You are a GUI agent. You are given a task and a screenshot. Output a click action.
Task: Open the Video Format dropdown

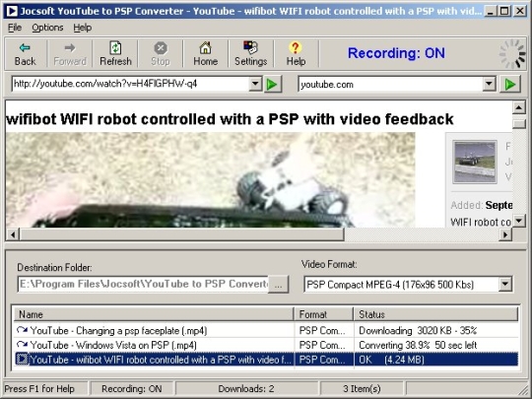pyautogui.click(x=505, y=284)
